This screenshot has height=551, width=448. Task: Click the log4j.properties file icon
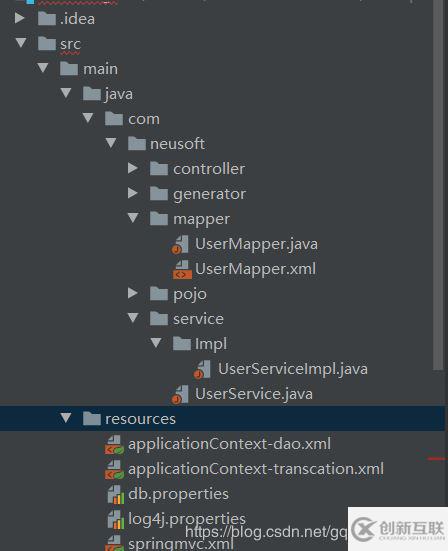click(x=116, y=520)
